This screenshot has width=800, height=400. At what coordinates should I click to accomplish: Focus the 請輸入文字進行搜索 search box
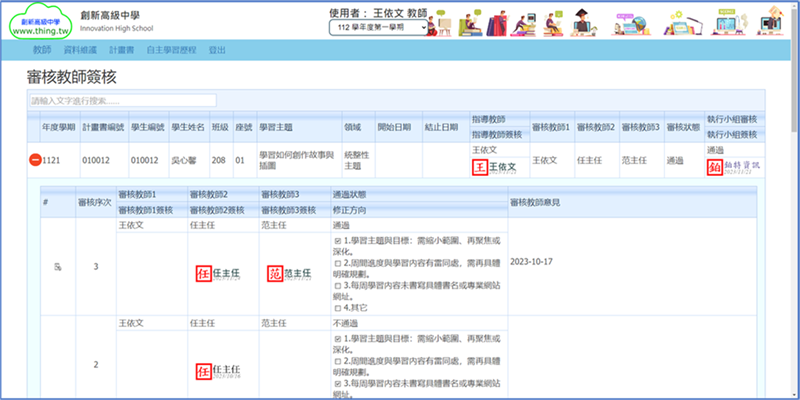click(x=121, y=101)
